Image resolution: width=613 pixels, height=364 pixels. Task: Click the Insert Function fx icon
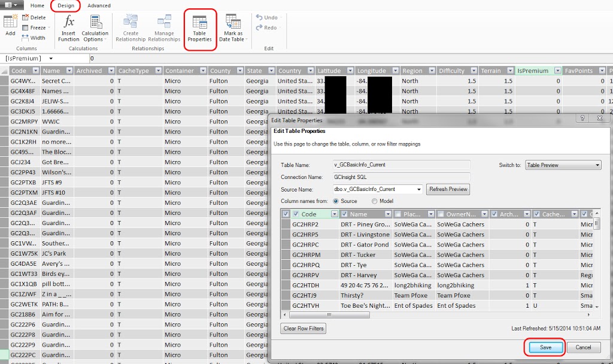pos(69,23)
